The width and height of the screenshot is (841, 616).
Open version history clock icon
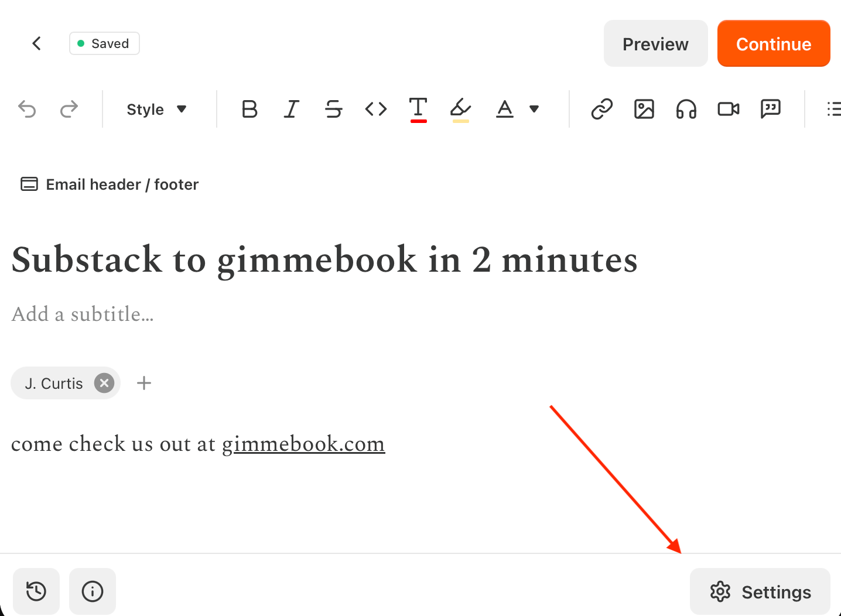(36, 591)
